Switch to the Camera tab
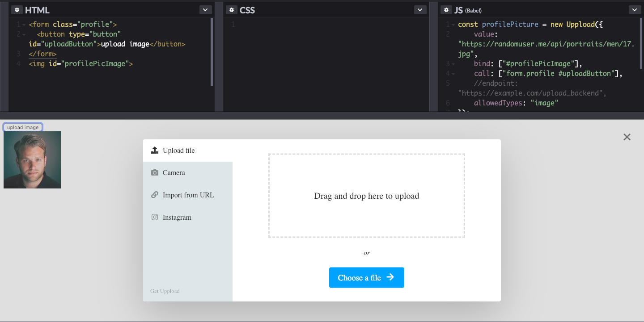Screen dimensions: 644x322 [x=174, y=172]
